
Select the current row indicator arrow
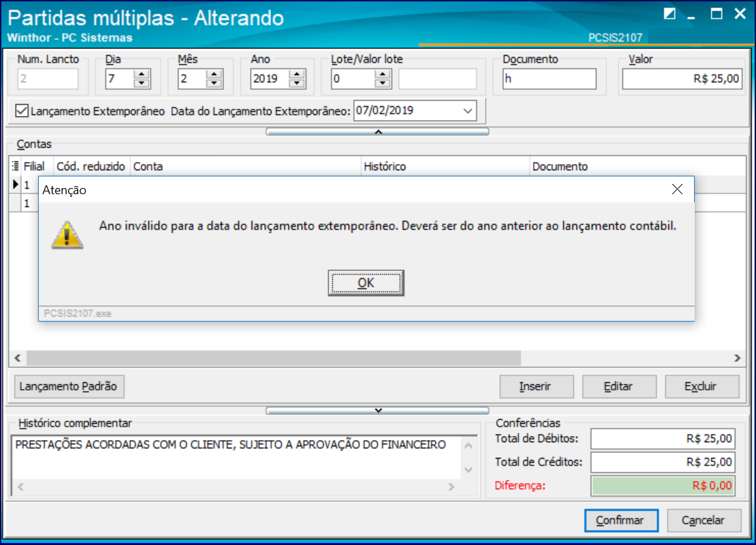pyautogui.click(x=16, y=184)
